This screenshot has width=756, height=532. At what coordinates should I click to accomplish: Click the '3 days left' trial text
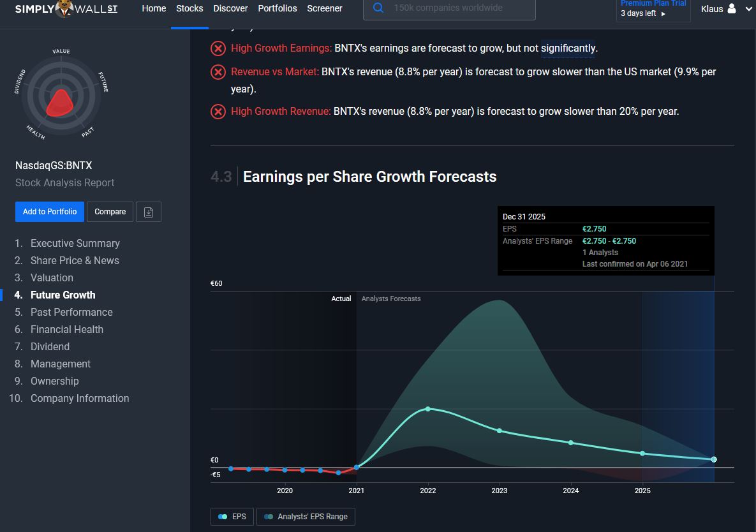(639, 13)
